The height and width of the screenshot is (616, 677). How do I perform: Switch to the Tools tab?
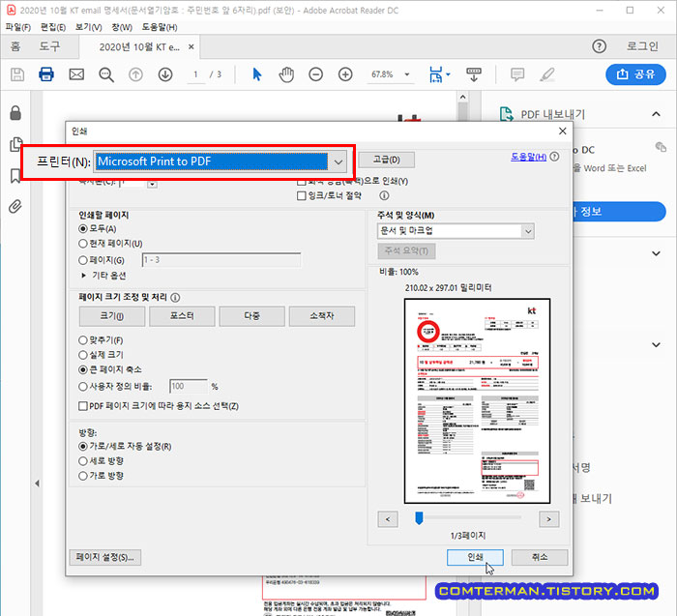pyautogui.click(x=49, y=46)
